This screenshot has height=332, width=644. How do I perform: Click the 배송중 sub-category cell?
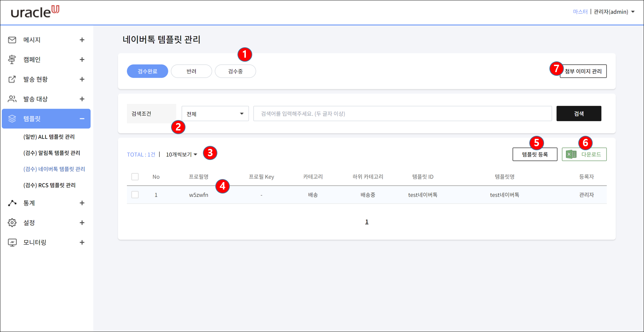pos(368,195)
